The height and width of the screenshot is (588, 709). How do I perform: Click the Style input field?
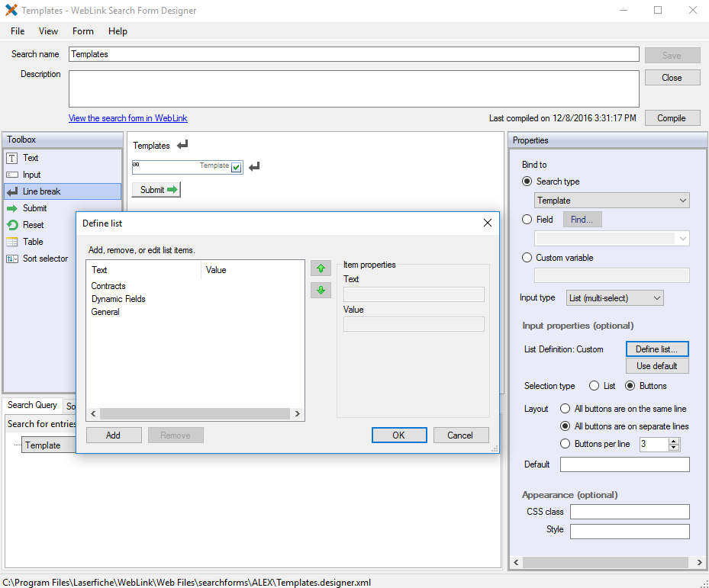point(630,532)
